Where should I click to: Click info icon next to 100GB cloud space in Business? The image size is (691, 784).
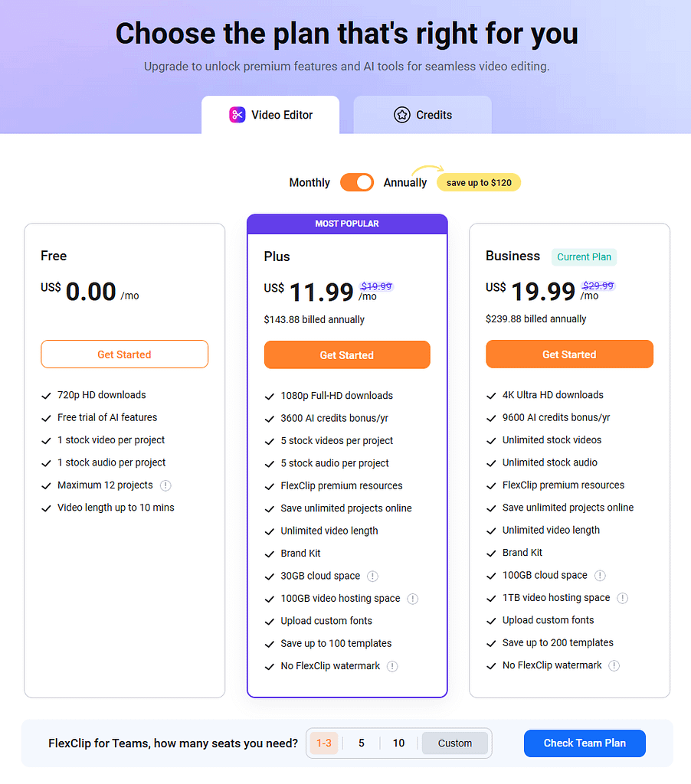pos(600,575)
